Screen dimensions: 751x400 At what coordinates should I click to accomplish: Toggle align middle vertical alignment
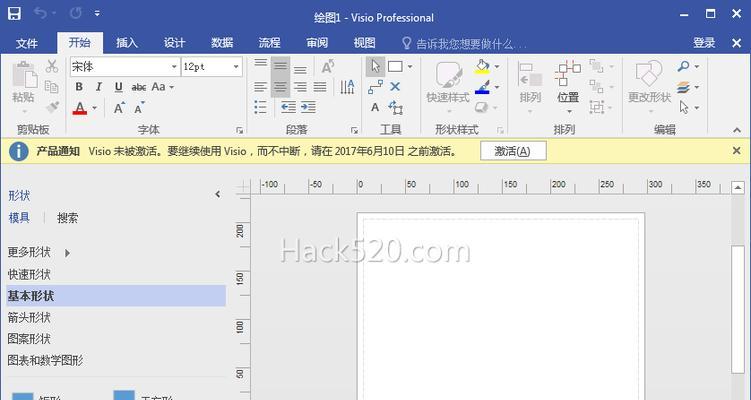tap(280, 66)
